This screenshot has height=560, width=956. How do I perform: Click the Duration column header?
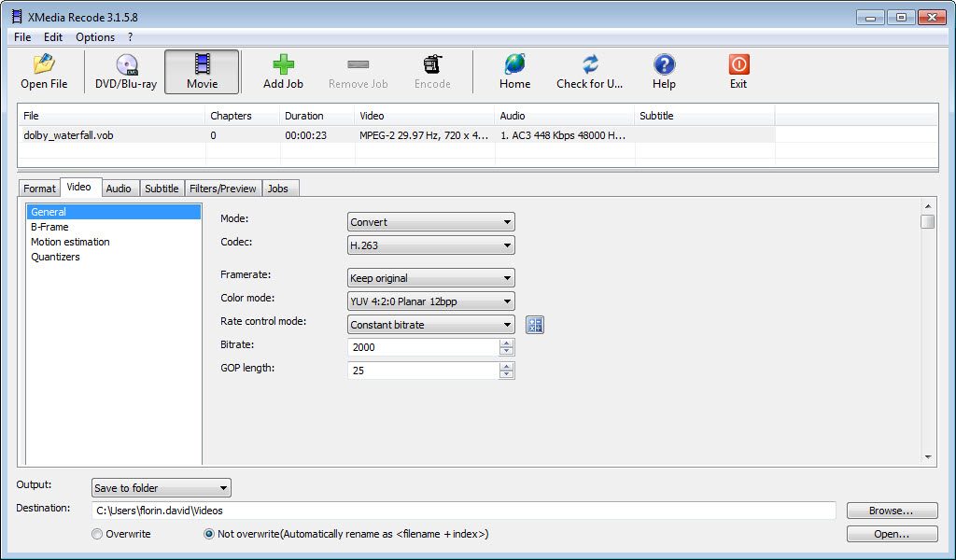pos(317,116)
